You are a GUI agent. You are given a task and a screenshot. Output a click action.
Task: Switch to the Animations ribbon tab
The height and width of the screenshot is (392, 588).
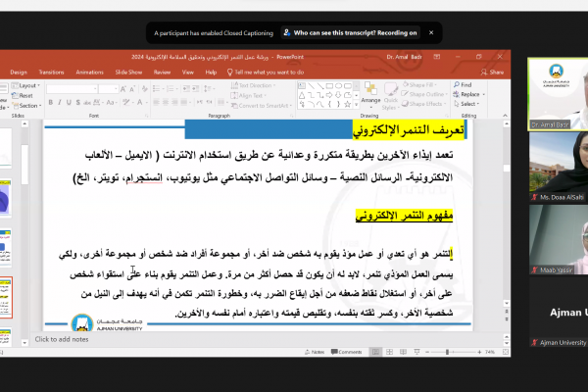pyautogui.click(x=89, y=72)
